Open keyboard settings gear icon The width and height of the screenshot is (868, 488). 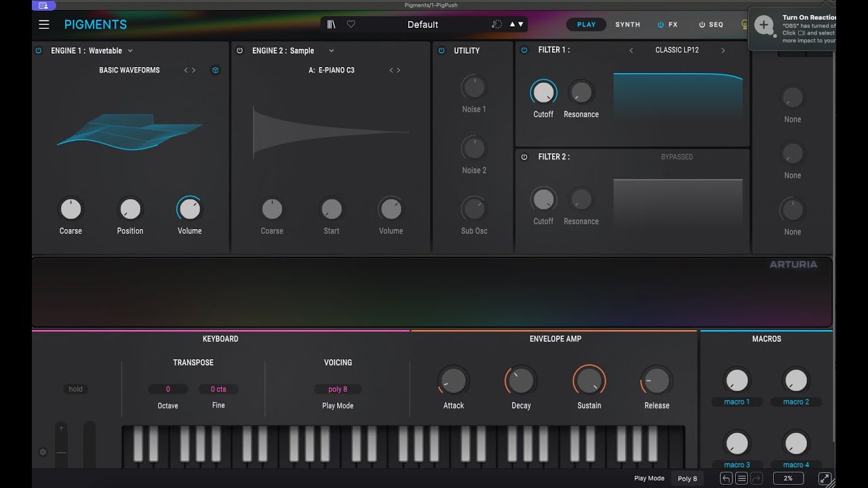click(43, 452)
